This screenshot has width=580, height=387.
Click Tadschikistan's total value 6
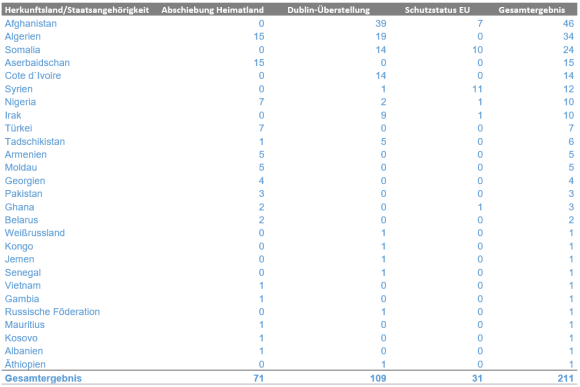coord(571,142)
